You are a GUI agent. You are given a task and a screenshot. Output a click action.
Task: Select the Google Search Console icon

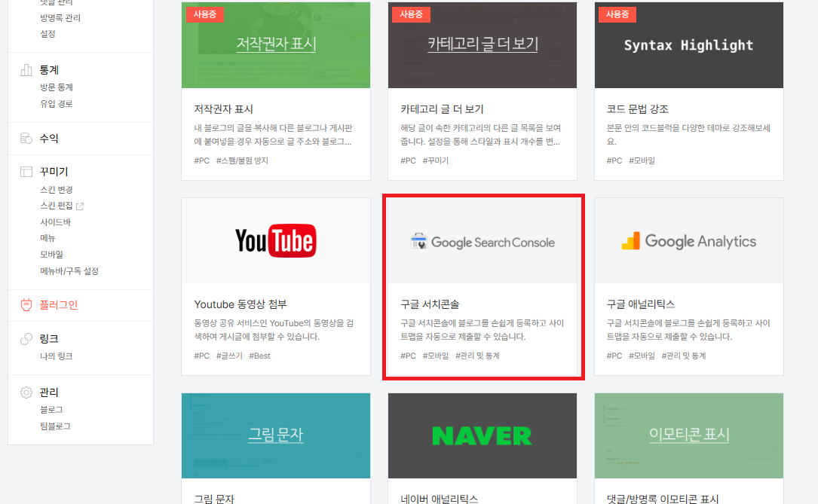pyautogui.click(x=420, y=240)
